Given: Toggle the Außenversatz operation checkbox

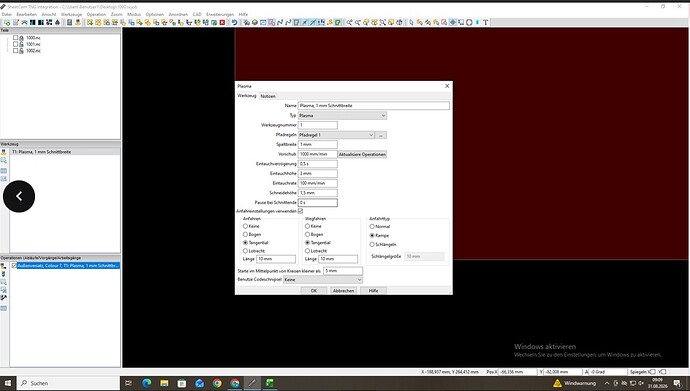Looking at the screenshot, I should (14, 266).
